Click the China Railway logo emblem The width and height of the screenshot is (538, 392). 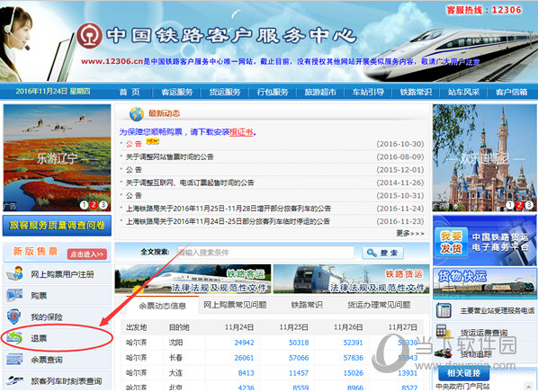point(89,36)
